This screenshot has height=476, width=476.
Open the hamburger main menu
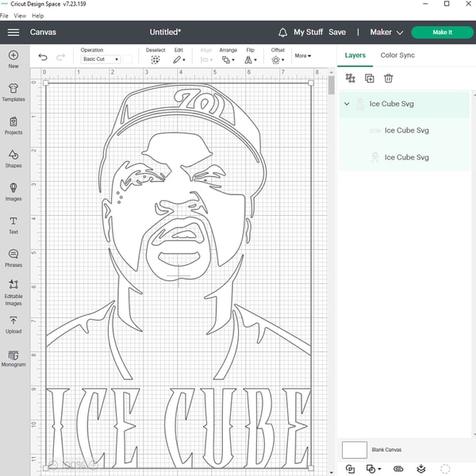point(13,33)
